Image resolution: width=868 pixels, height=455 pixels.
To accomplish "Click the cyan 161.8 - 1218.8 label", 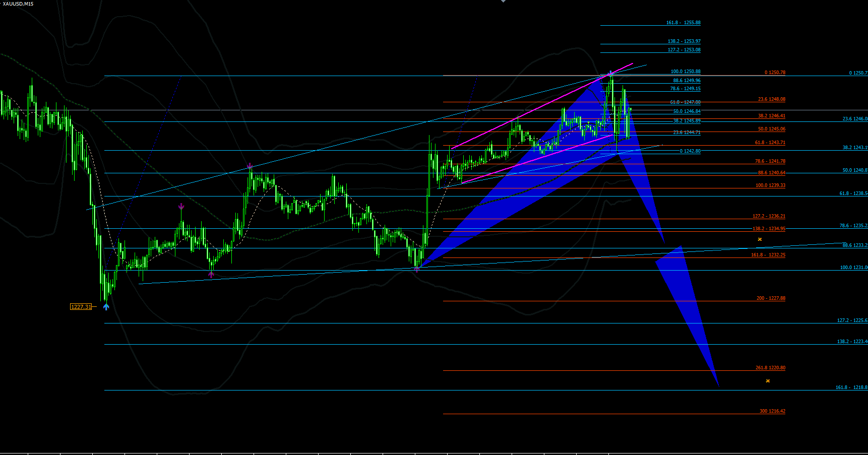I will (x=851, y=387).
